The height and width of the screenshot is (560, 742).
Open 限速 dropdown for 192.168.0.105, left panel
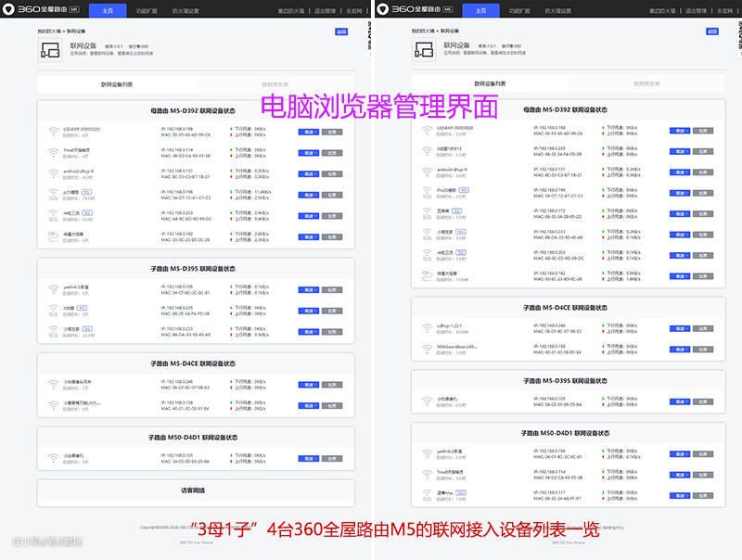[308, 458]
